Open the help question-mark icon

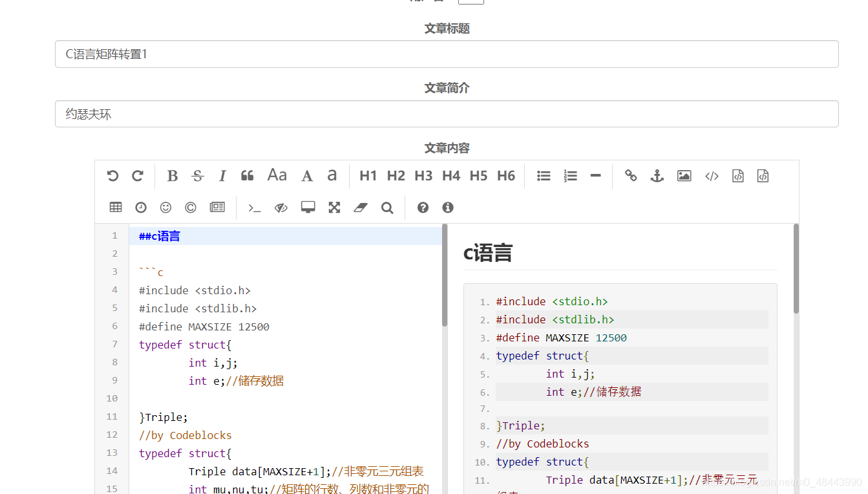423,207
